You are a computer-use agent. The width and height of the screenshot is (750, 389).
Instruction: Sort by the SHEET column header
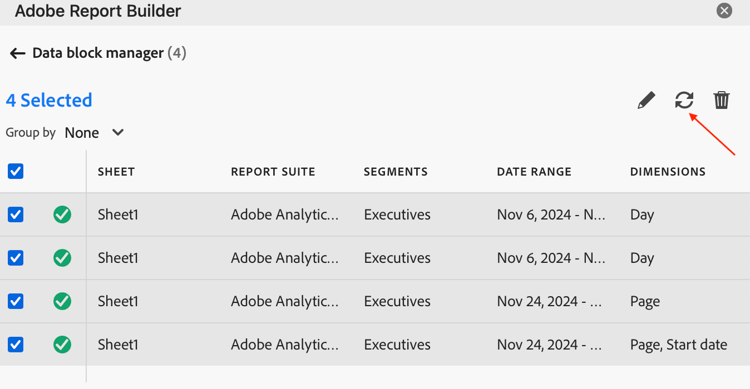point(116,172)
